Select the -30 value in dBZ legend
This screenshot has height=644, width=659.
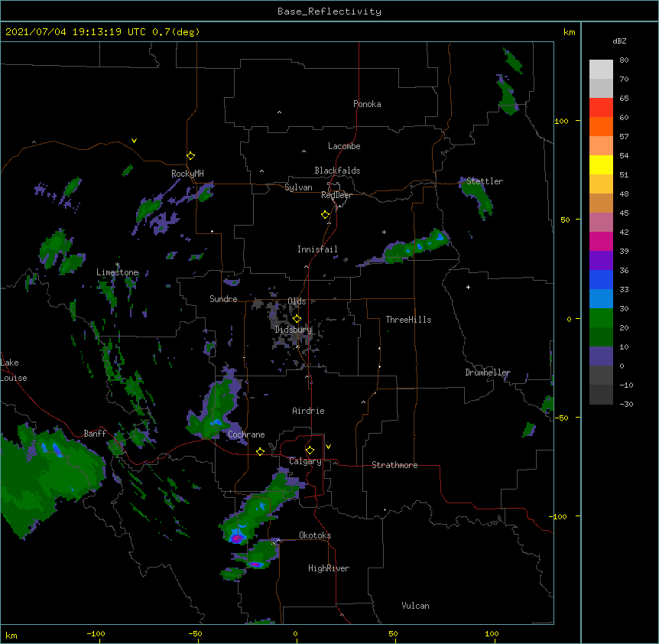click(x=626, y=405)
